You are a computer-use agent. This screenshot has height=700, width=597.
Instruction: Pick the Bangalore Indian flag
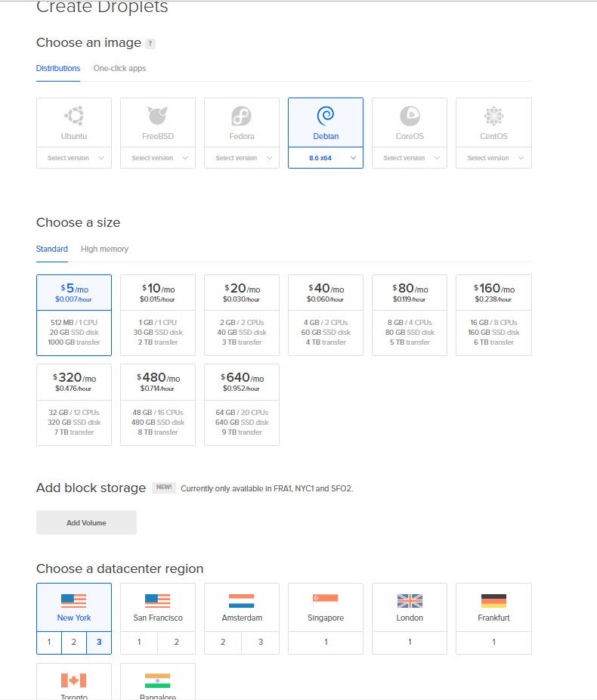157,680
